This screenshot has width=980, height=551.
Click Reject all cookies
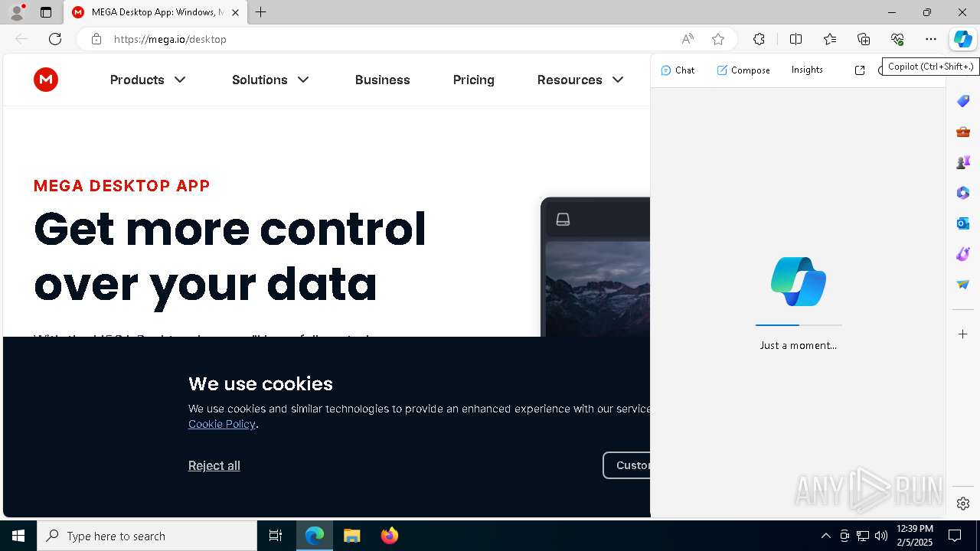point(214,465)
